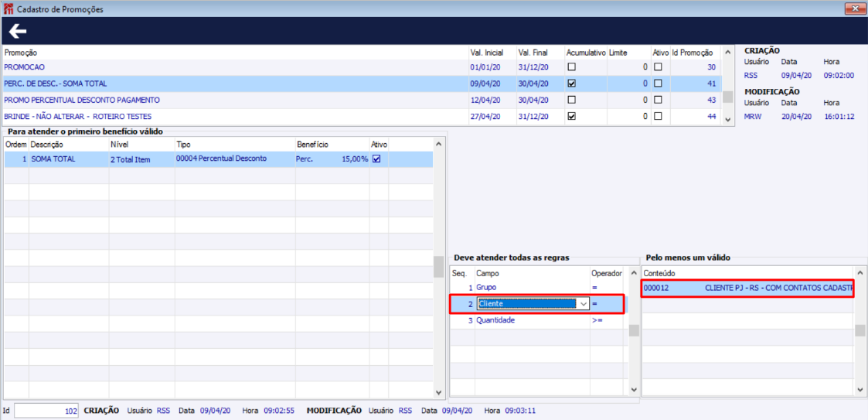Select content row 000012 CLIENTE PJ - RS

(x=748, y=289)
